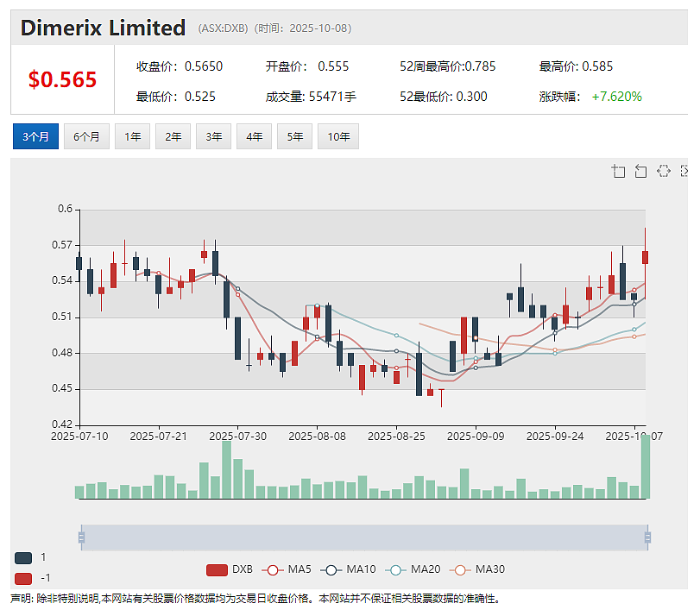Grab the left handle of zoom slider
700x616 pixels.
point(81,537)
